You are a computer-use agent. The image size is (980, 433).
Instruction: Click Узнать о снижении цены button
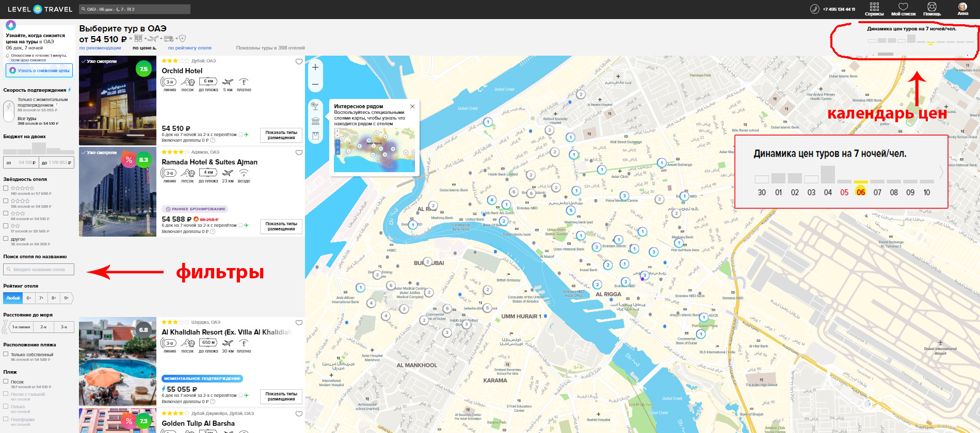click(39, 71)
